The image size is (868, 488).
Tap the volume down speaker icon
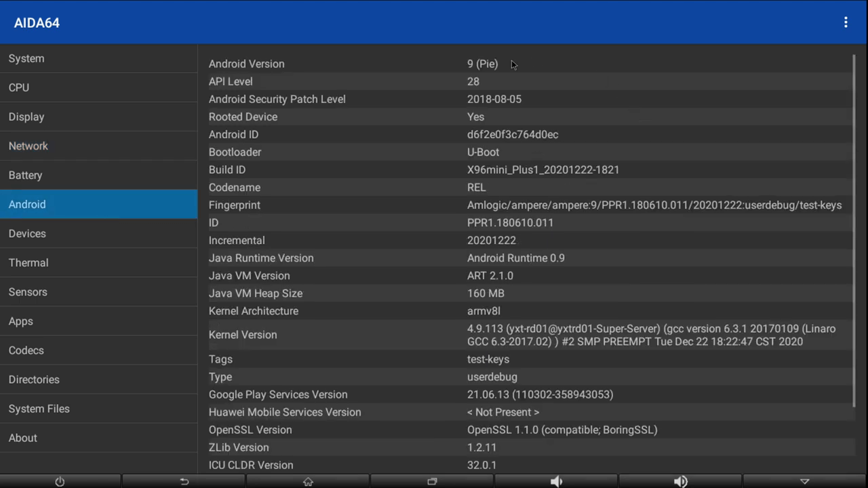[556, 481]
